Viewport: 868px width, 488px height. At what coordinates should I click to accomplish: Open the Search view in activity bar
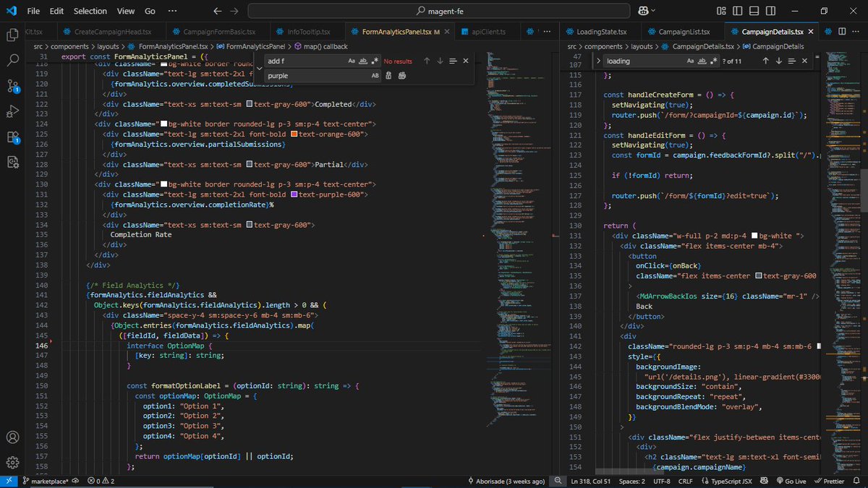(x=12, y=61)
